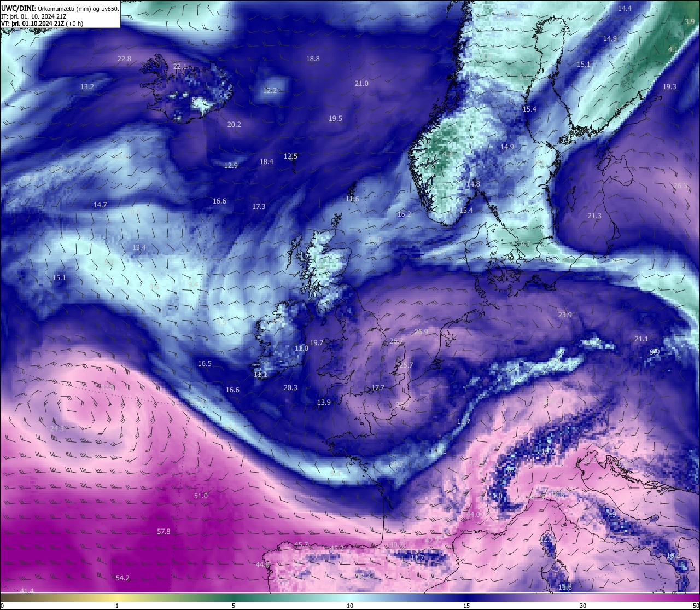This screenshot has width=700, height=610.
Task: Click the UWC/DINI Úrkomumætti title text
Action: pos(60,9)
